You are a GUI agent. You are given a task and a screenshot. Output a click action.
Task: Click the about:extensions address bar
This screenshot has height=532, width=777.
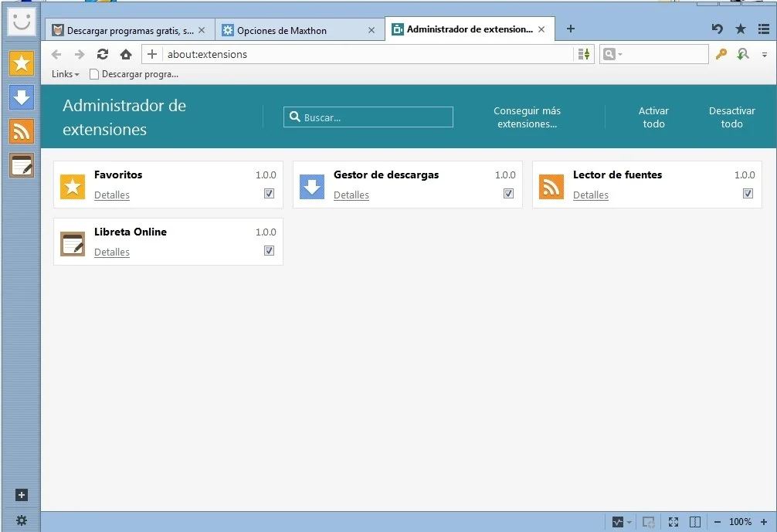367,54
